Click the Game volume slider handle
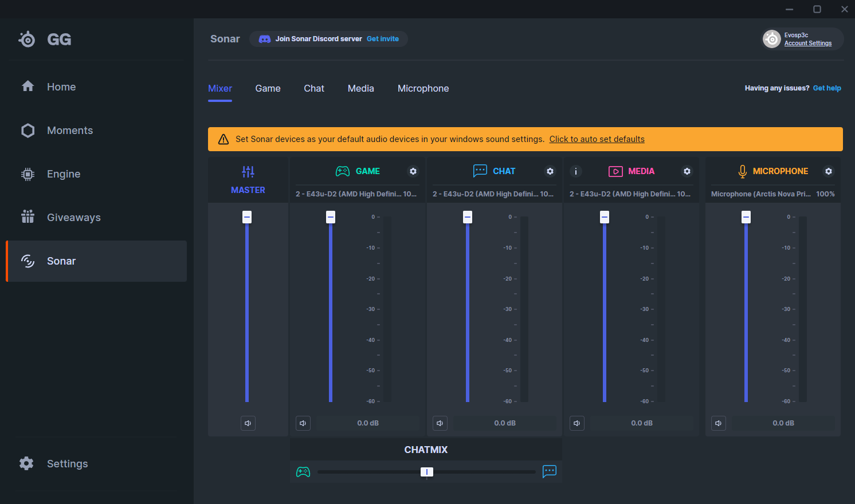The width and height of the screenshot is (855, 504). 331,217
